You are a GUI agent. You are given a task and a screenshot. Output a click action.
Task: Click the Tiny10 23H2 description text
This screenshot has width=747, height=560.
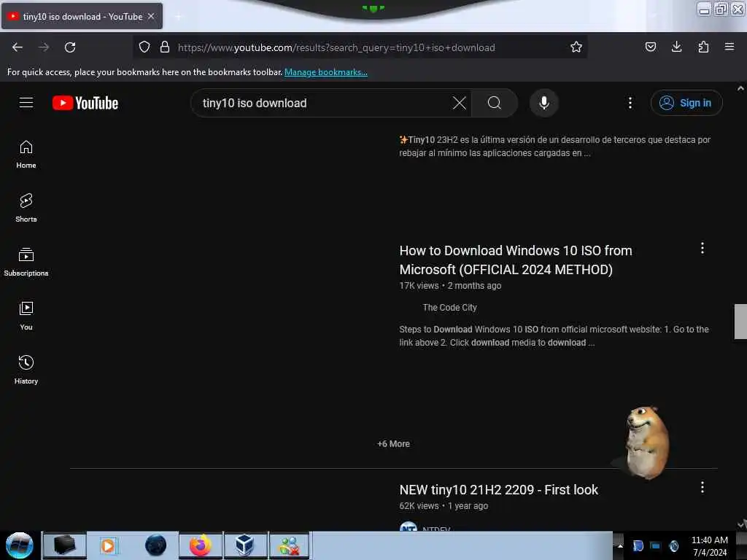click(554, 146)
